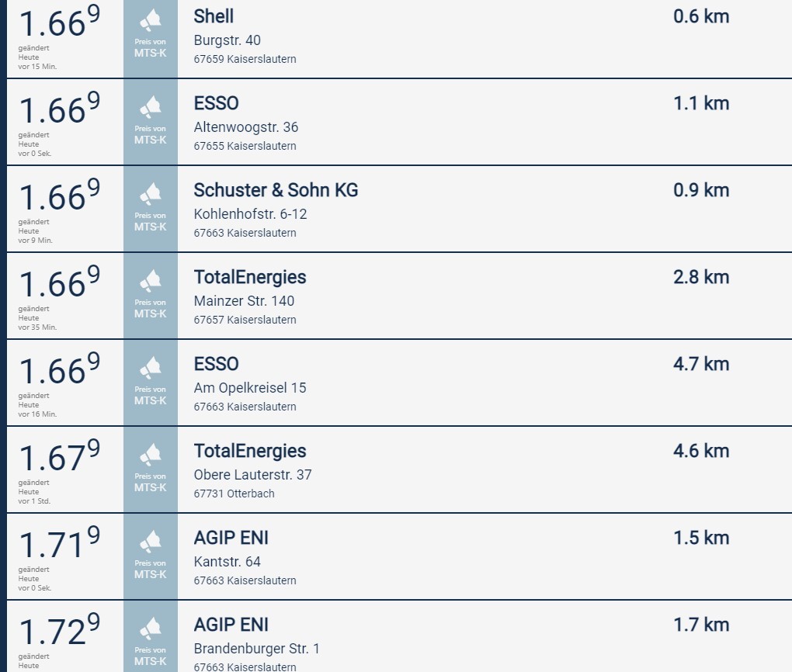
Task: Click the address Am Opelkreisel 15
Action: click(250, 388)
